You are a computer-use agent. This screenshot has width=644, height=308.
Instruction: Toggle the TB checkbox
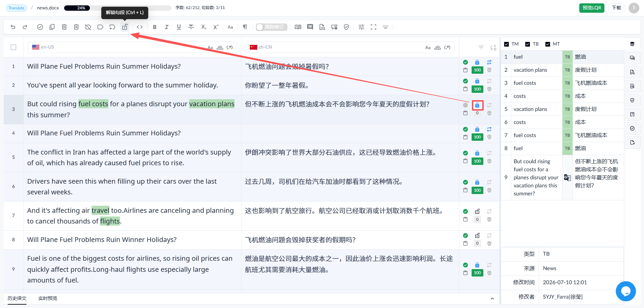click(528, 44)
